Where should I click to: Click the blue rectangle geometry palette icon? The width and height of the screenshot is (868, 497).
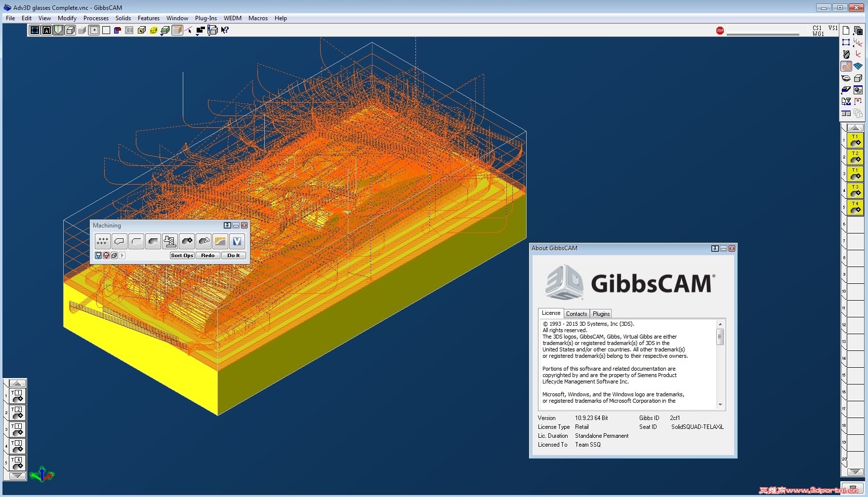[846, 42]
